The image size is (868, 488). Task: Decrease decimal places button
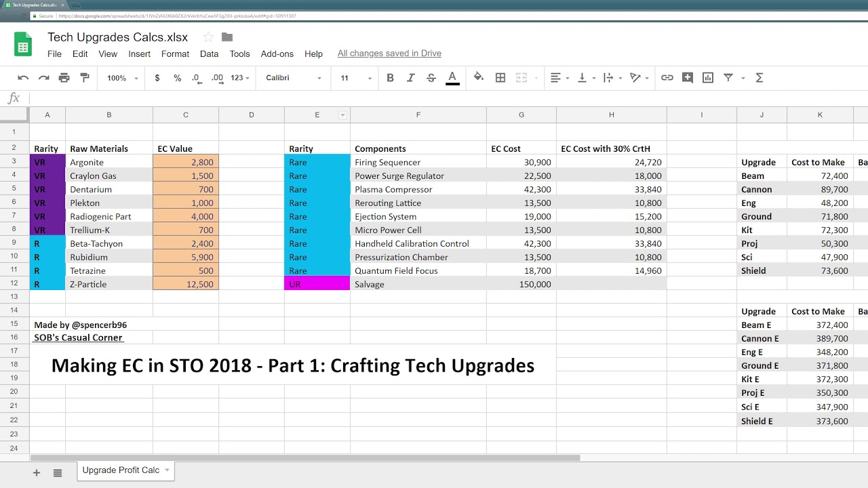tap(197, 78)
